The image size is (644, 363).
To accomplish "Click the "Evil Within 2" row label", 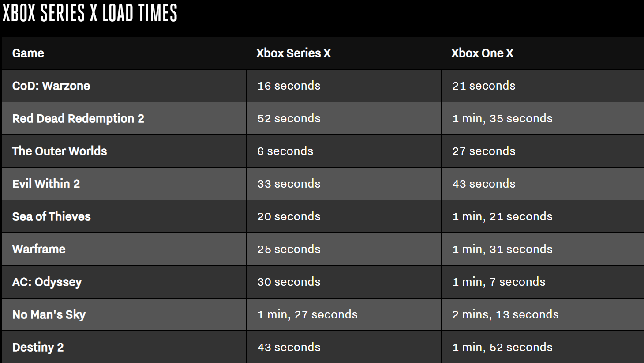I will (x=46, y=184).
